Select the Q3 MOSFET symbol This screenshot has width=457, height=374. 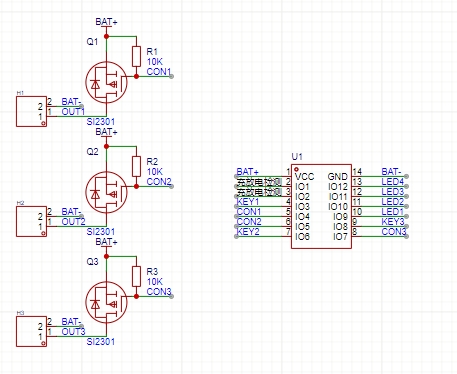(x=106, y=302)
